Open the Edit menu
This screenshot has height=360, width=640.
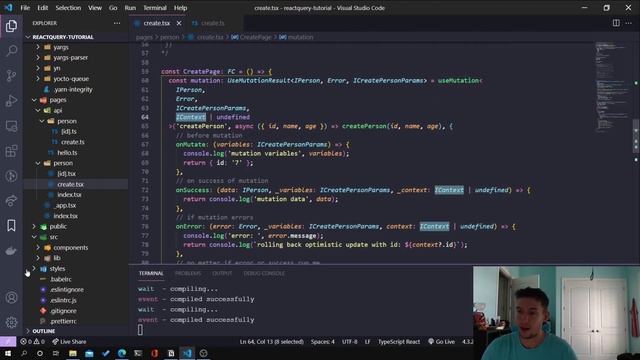click(x=42, y=8)
